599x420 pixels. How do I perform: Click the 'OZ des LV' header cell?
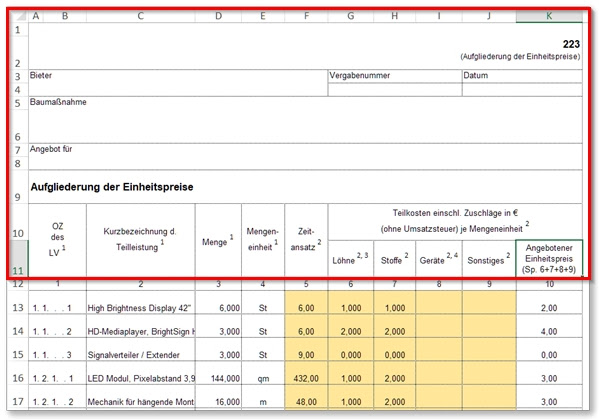click(57, 240)
